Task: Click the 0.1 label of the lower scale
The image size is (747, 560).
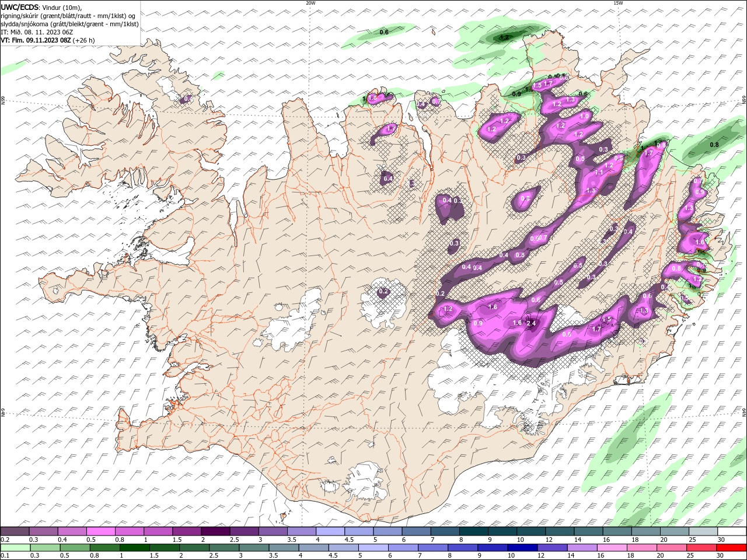Action: [4, 556]
